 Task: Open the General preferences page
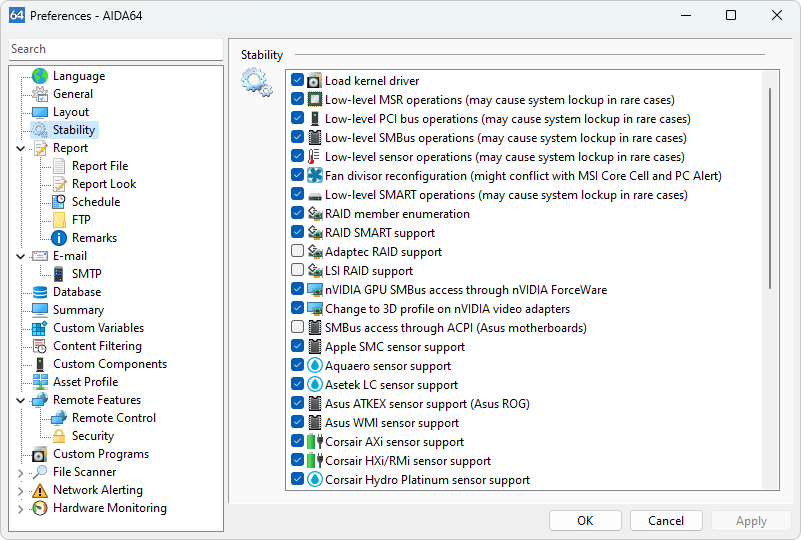(73, 94)
